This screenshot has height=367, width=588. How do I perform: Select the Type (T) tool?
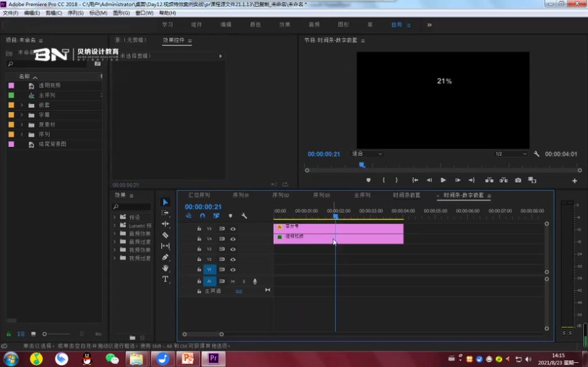tap(165, 279)
